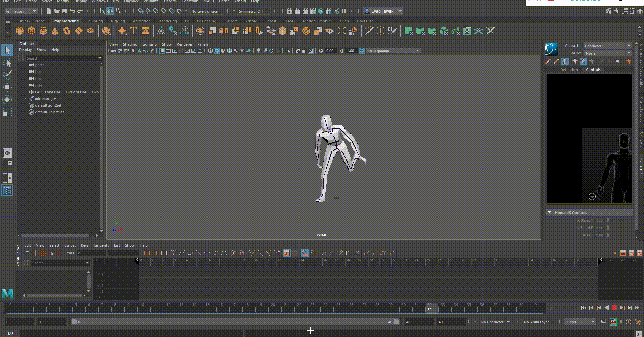The height and width of the screenshot is (337, 644).
Task: Select BASE_LowFBXASC032Poly mesh in Outliner
Action: pyautogui.click(x=67, y=92)
